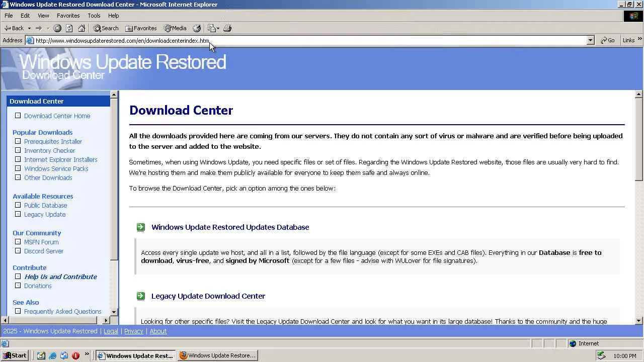Go back with the Back toolbar button

14,28
